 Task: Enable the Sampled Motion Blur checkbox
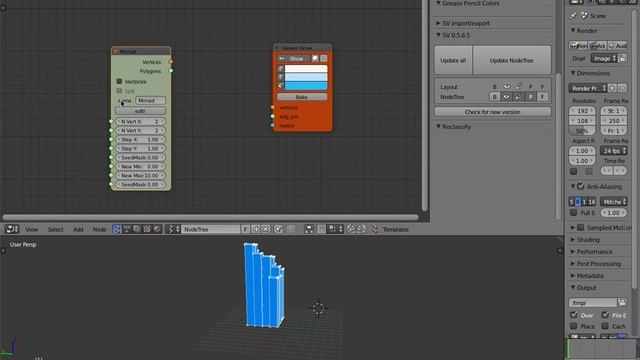coord(581,227)
